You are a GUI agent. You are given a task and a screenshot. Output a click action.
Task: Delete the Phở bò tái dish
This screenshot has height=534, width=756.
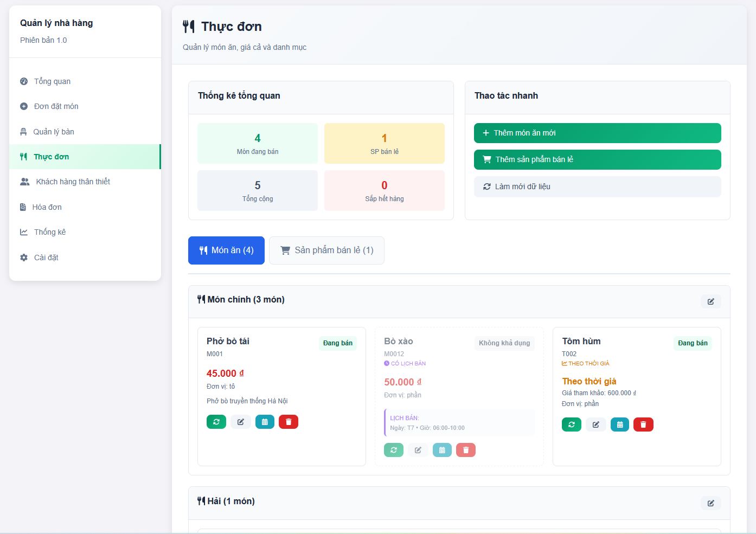pyautogui.click(x=289, y=422)
